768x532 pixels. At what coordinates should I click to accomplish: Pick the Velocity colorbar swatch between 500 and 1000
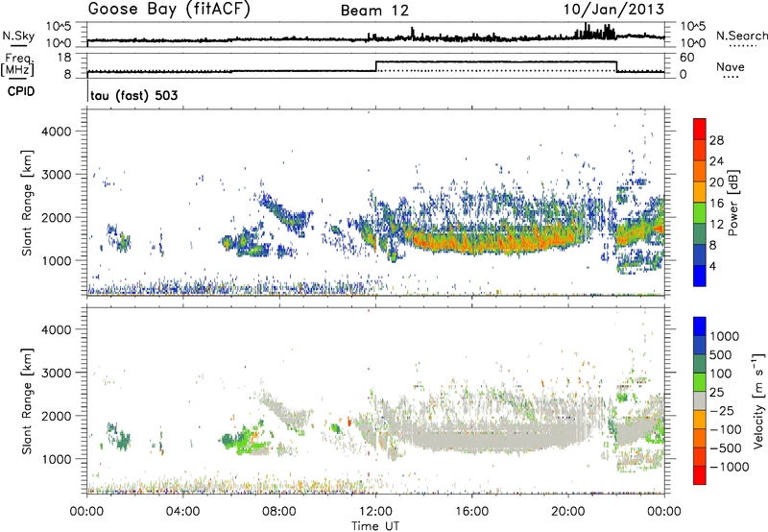pos(700,345)
